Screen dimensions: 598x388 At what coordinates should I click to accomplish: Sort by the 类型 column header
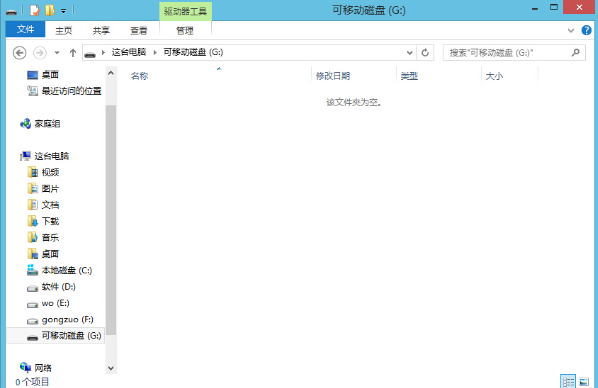(x=409, y=76)
